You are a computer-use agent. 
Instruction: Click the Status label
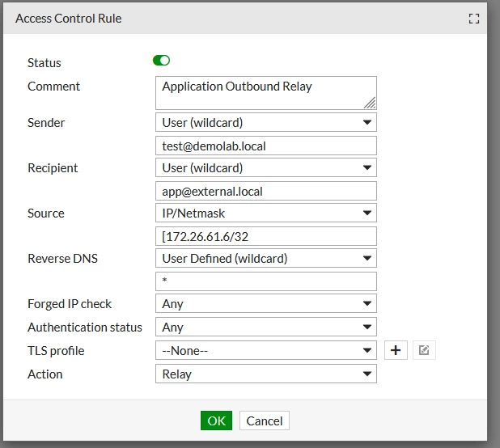click(44, 63)
